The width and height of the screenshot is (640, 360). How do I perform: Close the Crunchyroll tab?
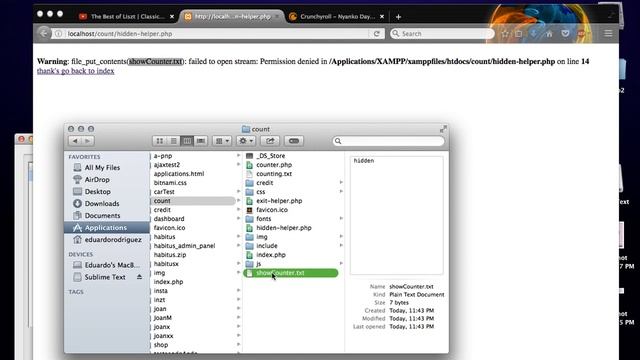coord(382,16)
